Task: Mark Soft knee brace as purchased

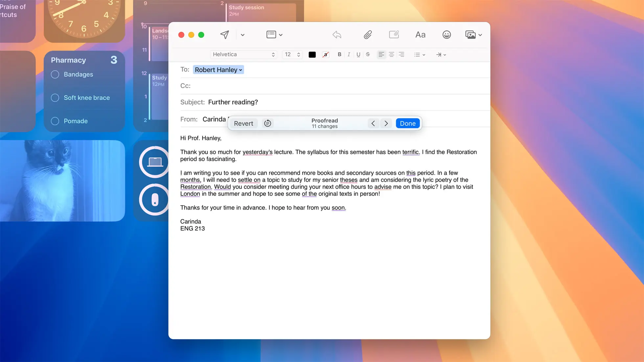Action: (x=55, y=98)
